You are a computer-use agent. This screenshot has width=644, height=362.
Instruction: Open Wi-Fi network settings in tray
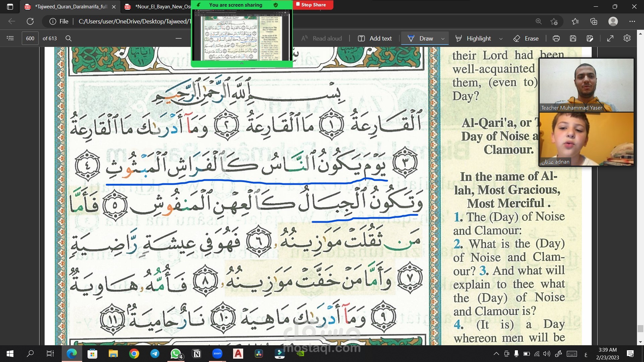(537, 354)
